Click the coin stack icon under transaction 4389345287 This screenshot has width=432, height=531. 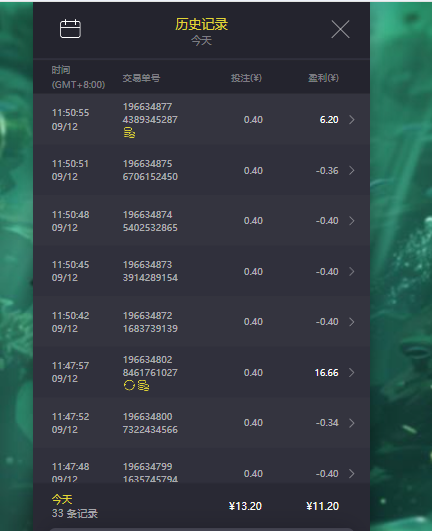(x=129, y=133)
